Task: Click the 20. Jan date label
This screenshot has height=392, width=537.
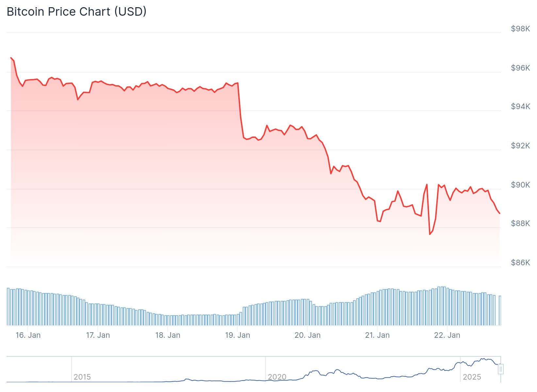Action: coord(307,335)
